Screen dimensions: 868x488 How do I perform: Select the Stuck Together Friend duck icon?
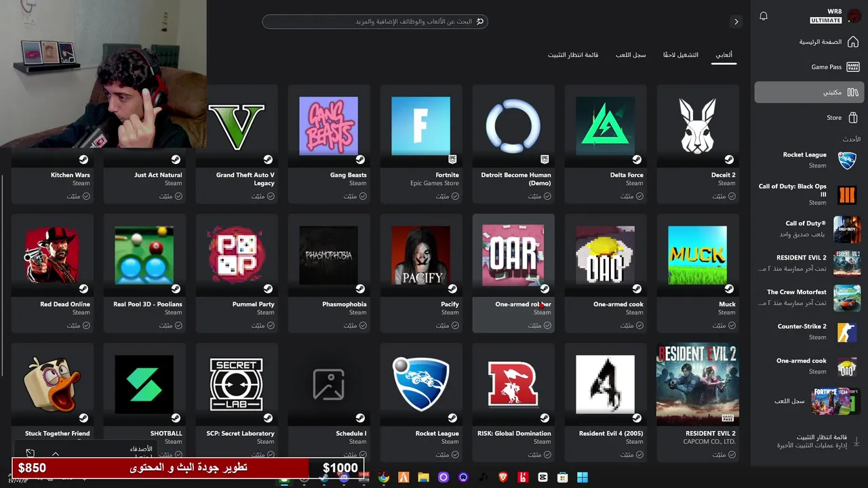[x=52, y=384]
